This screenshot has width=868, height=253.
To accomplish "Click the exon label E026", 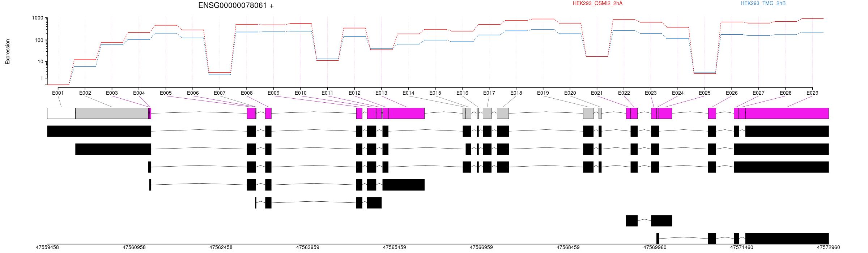I will click(x=732, y=93).
